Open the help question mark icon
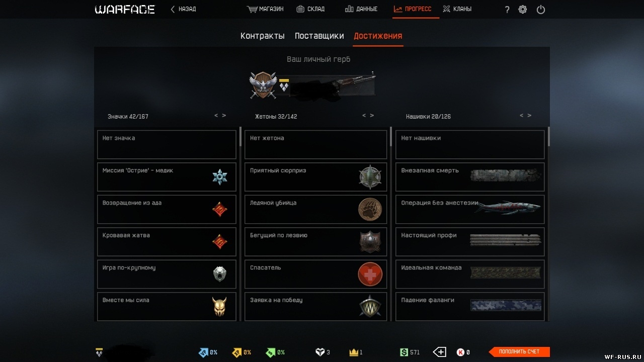 point(507,10)
